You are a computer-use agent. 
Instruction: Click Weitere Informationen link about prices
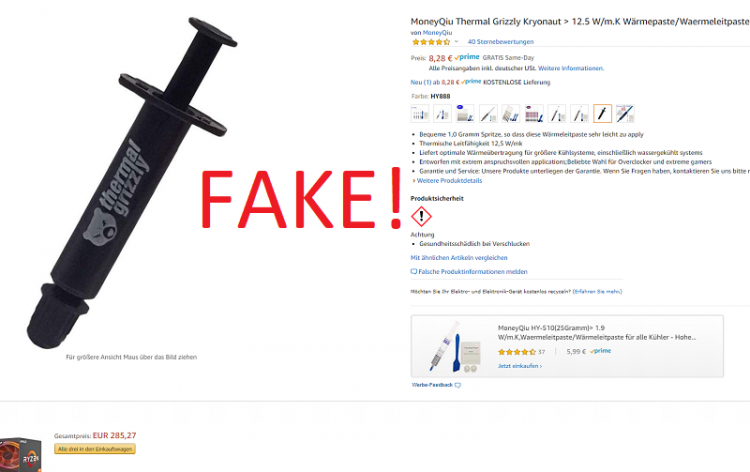[571, 68]
